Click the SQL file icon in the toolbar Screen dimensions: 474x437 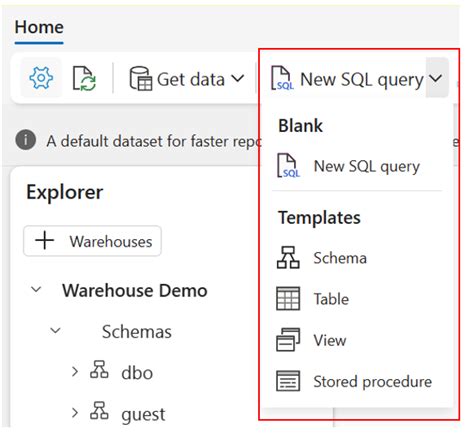pos(282,78)
